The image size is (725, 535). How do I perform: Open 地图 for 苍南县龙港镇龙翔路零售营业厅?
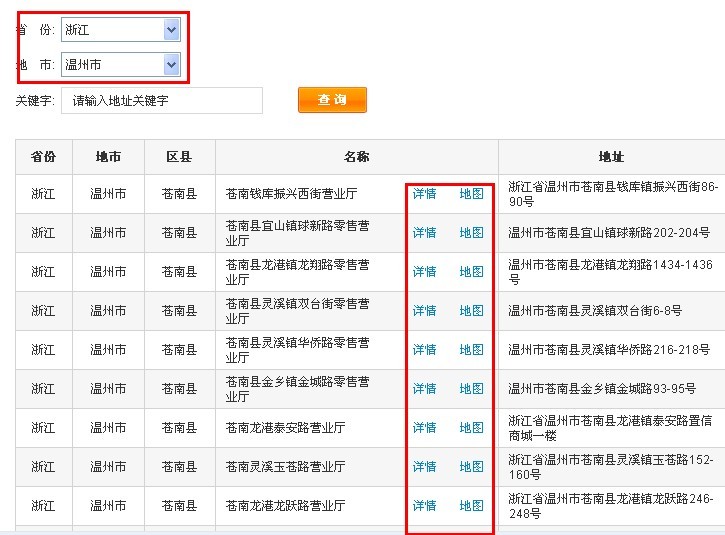point(471,272)
